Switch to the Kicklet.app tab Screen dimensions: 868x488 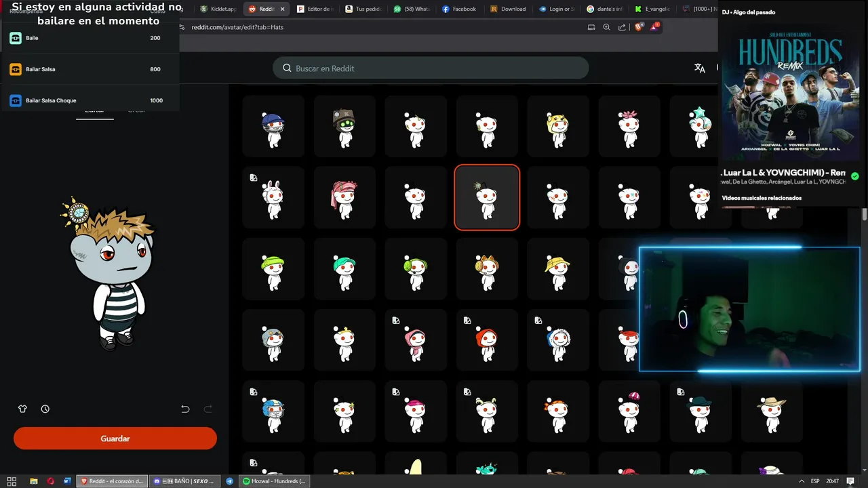click(x=218, y=9)
